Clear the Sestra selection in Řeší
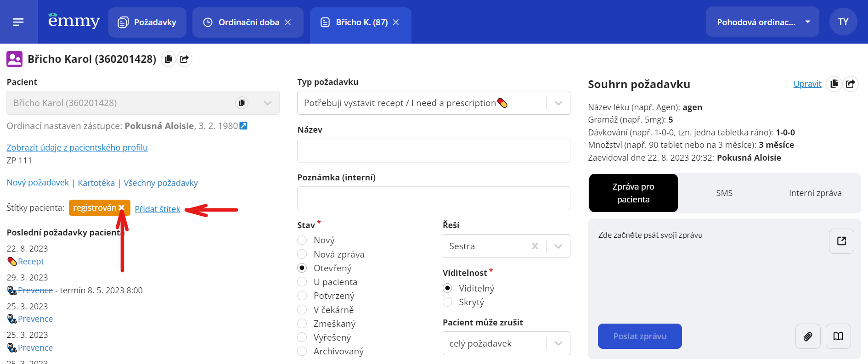Viewport: 868px width, 364px height. click(x=535, y=246)
